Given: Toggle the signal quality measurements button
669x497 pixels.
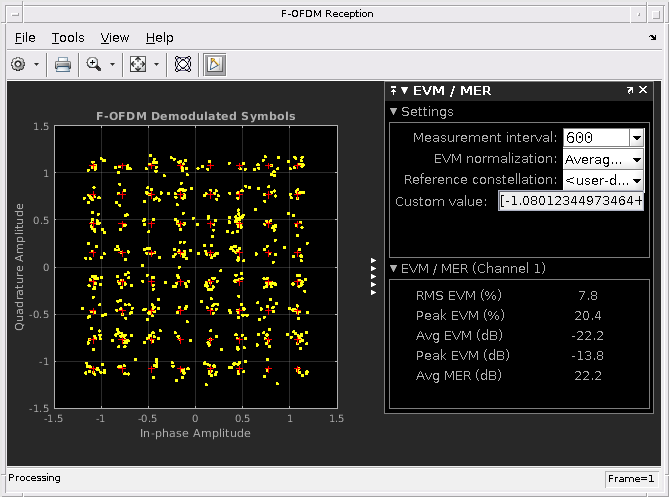Looking at the screenshot, I should coord(215,64).
